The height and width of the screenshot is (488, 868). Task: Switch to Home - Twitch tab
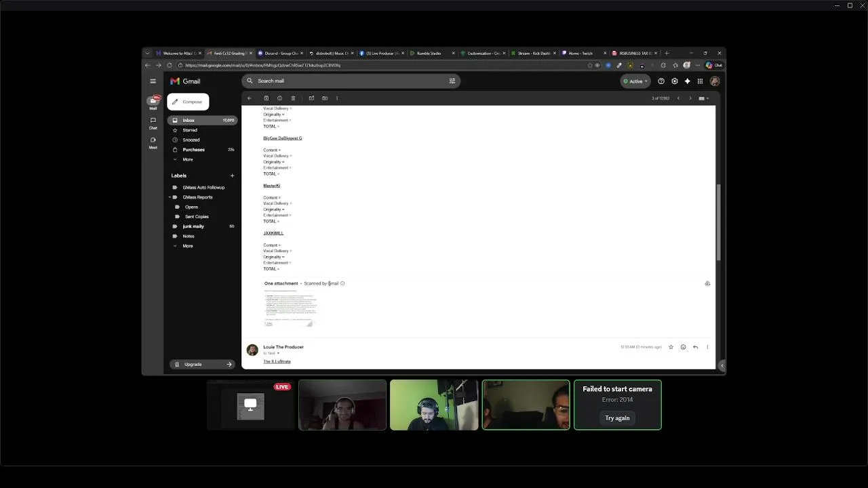[583, 53]
